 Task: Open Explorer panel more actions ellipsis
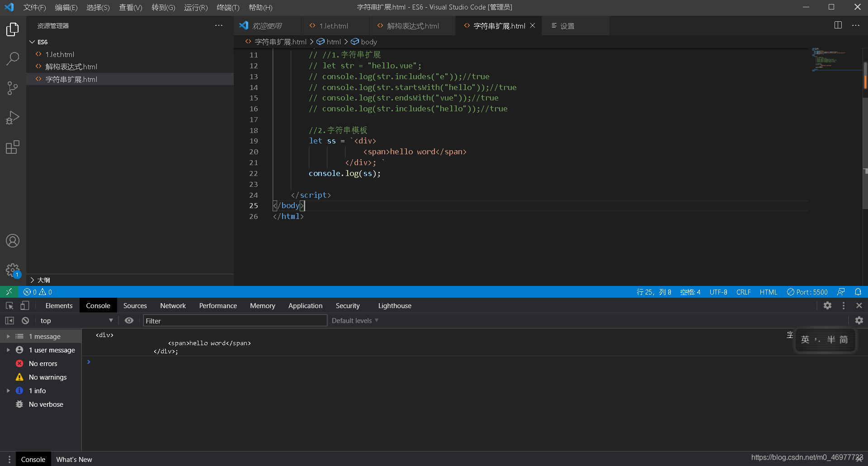click(x=219, y=25)
